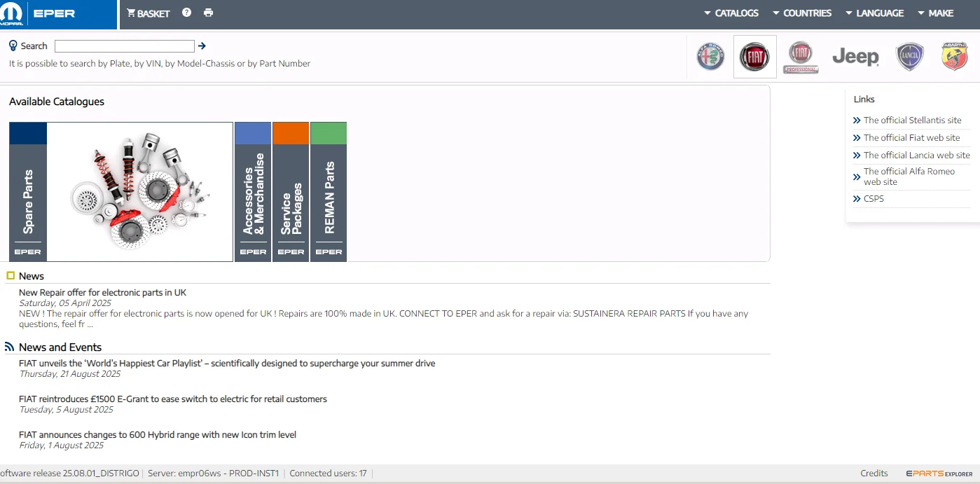Select the Abarth brand logo
Image resolution: width=980 pixels, height=484 pixels.
pyautogui.click(x=954, y=56)
